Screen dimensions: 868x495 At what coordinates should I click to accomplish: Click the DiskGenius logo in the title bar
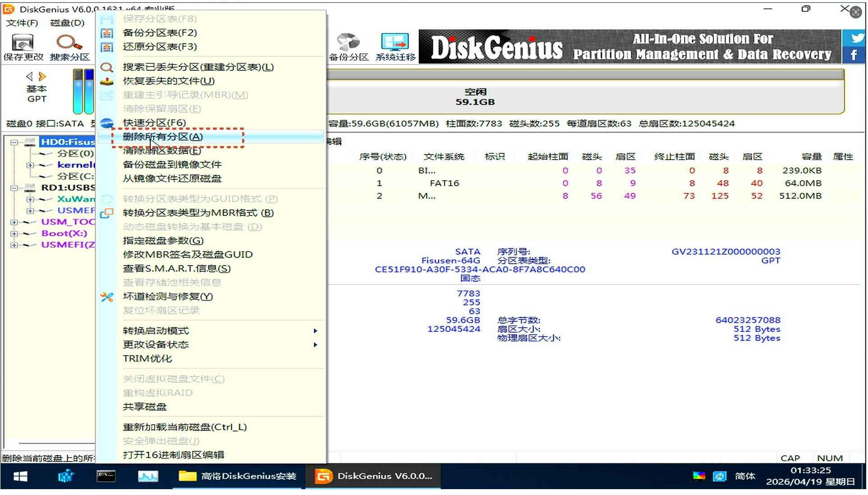[9, 9]
